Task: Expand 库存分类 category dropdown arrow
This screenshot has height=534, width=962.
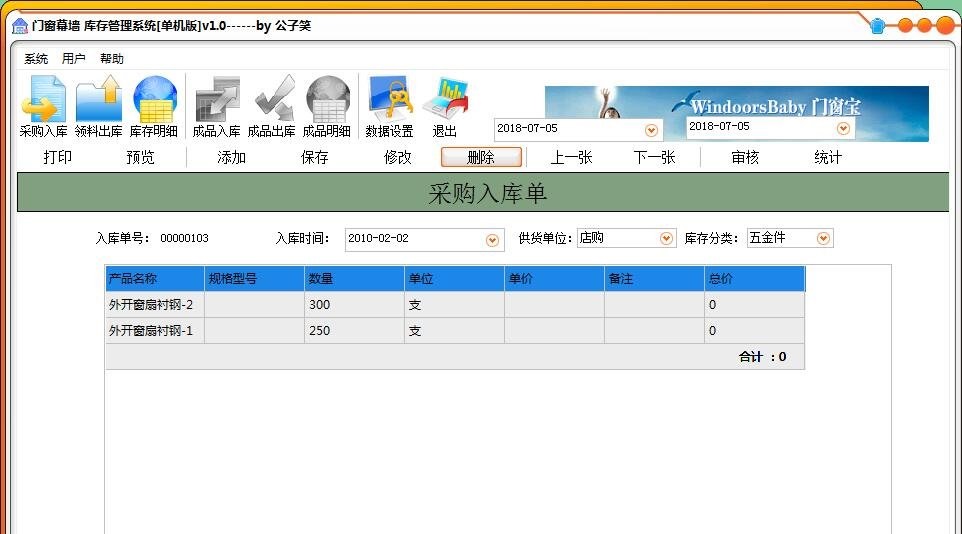Action: (823, 238)
